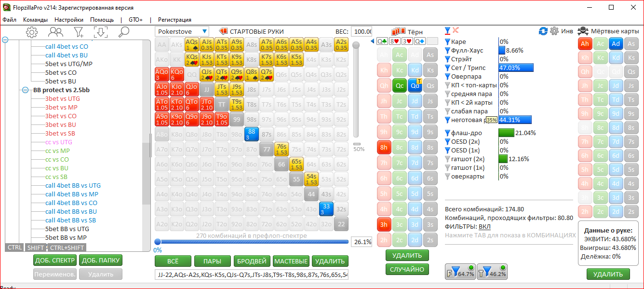Open the Pokerstove dropdown
This screenshot has width=644, height=289.
point(182,31)
